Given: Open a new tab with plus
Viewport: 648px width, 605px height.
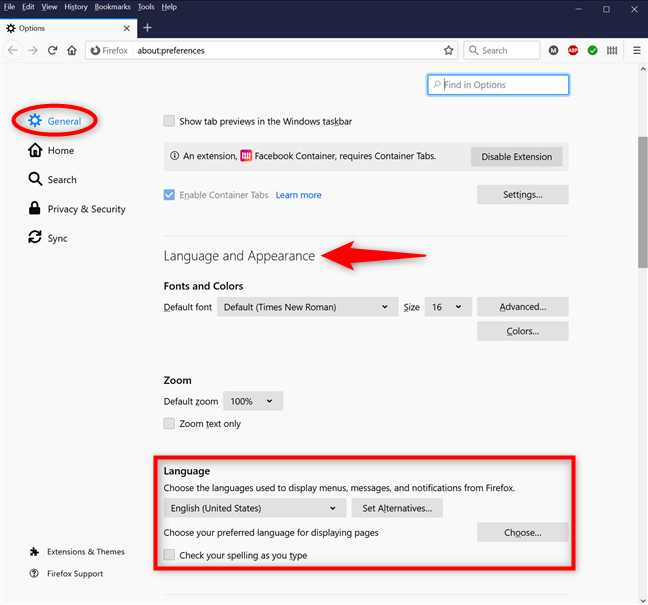Looking at the screenshot, I should 147,27.
